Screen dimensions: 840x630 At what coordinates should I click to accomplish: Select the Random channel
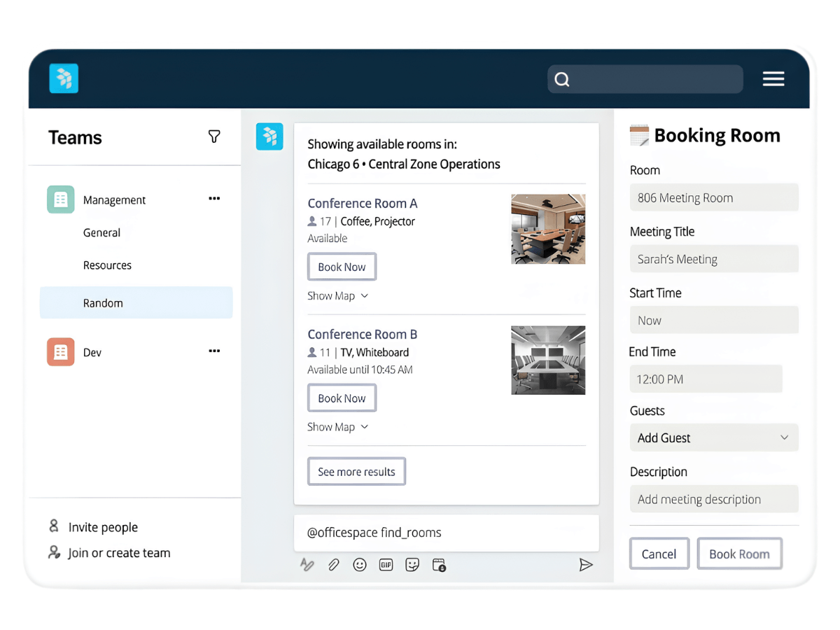[136, 302]
